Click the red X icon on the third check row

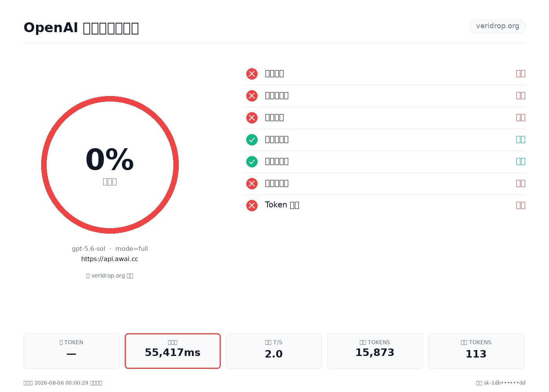click(252, 118)
